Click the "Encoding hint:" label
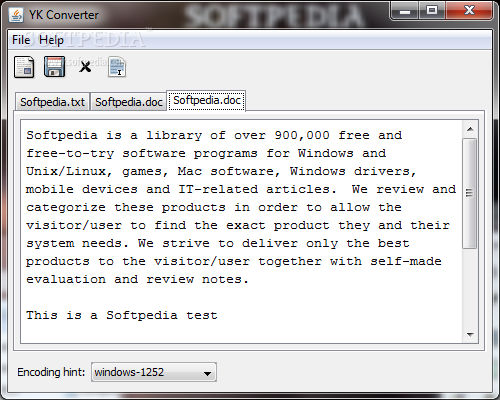 (51, 372)
